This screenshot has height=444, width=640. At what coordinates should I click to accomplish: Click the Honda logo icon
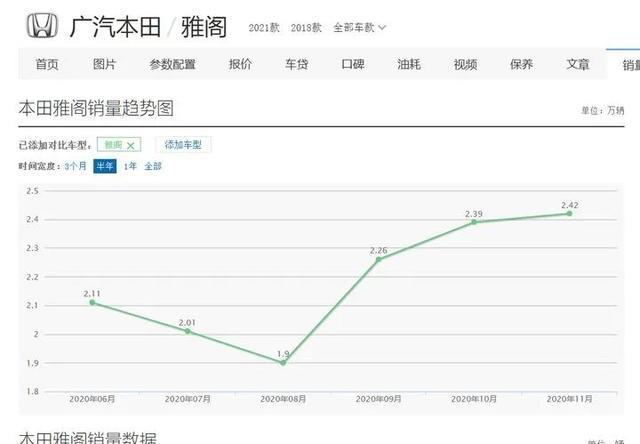click(42, 26)
